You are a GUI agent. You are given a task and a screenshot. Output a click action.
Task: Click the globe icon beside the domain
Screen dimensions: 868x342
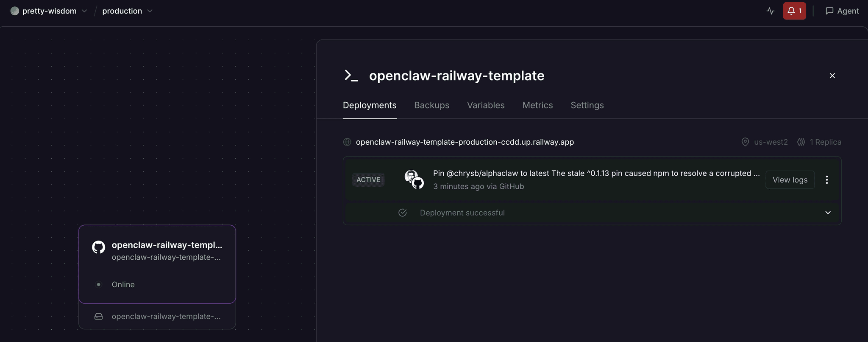[347, 142]
